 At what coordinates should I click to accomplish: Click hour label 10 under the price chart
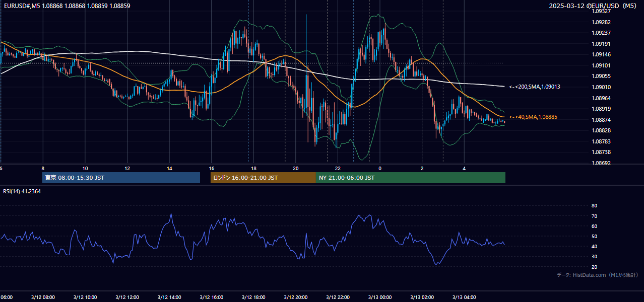coord(85,168)
